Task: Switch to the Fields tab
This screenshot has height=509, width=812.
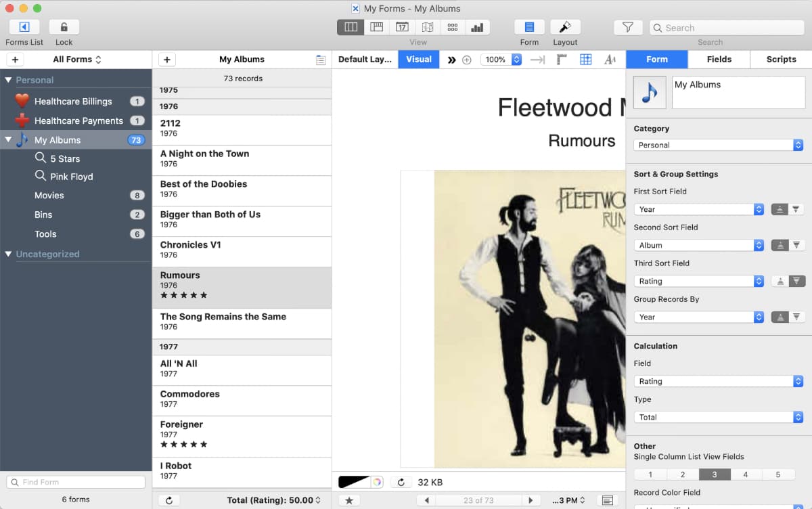Action: pos(719,60)
